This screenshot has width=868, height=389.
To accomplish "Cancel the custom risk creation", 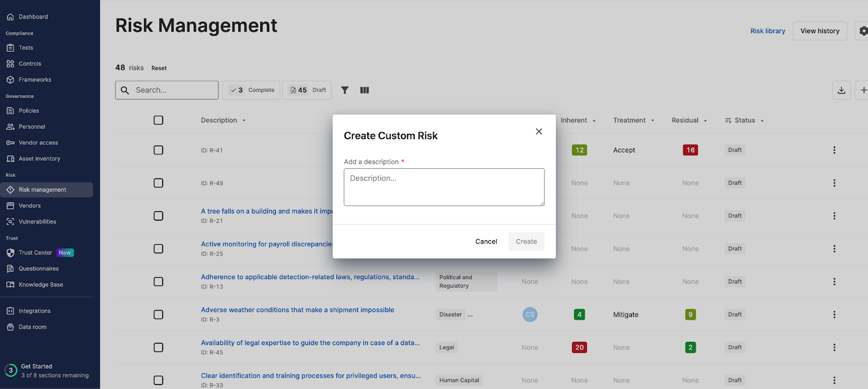I will pyautogui.click(x=486, y=242).
